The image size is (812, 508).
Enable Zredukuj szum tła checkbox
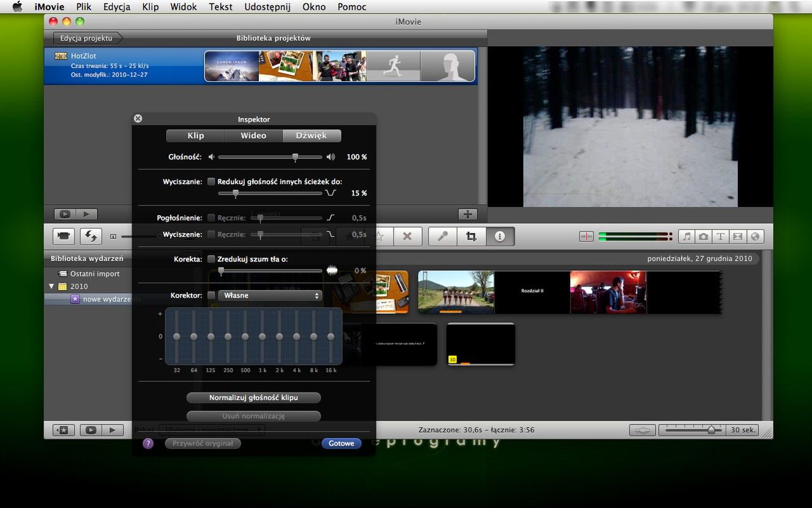coord(212,259)
